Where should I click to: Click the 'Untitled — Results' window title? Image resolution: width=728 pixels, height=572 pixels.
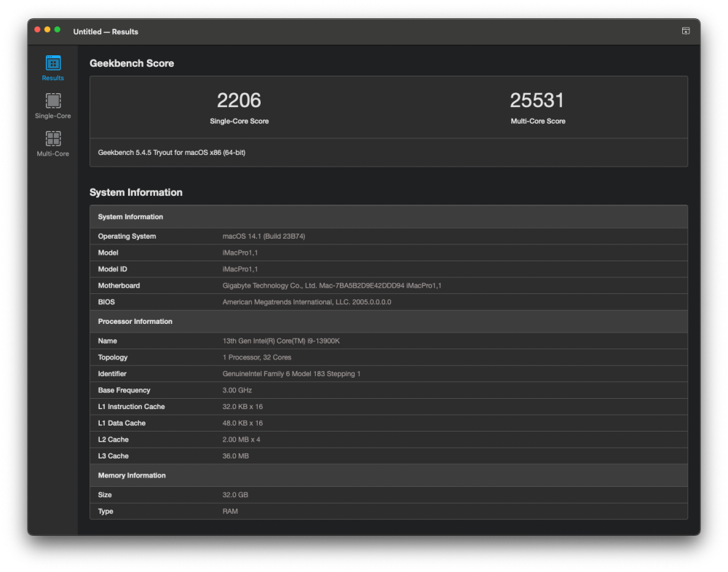106,31
